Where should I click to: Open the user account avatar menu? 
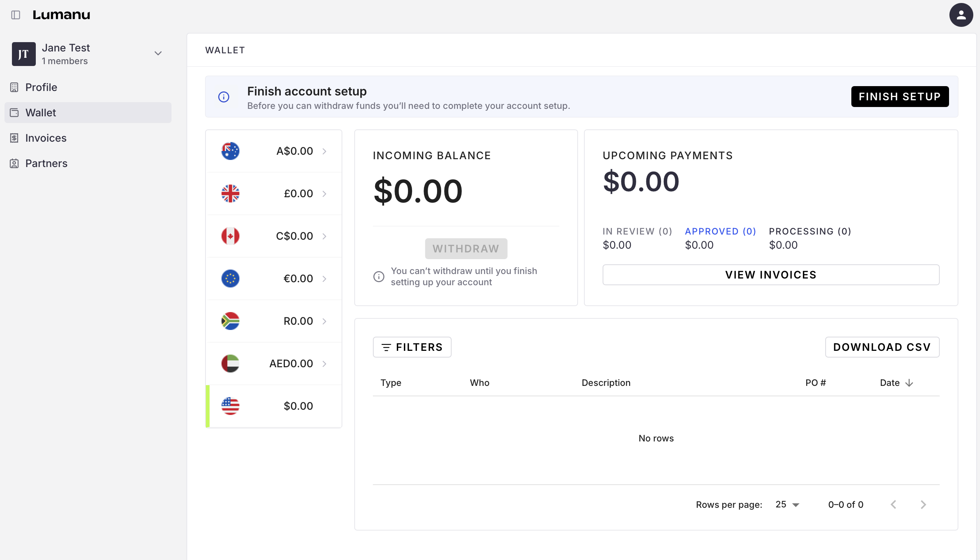coord(960,15)
